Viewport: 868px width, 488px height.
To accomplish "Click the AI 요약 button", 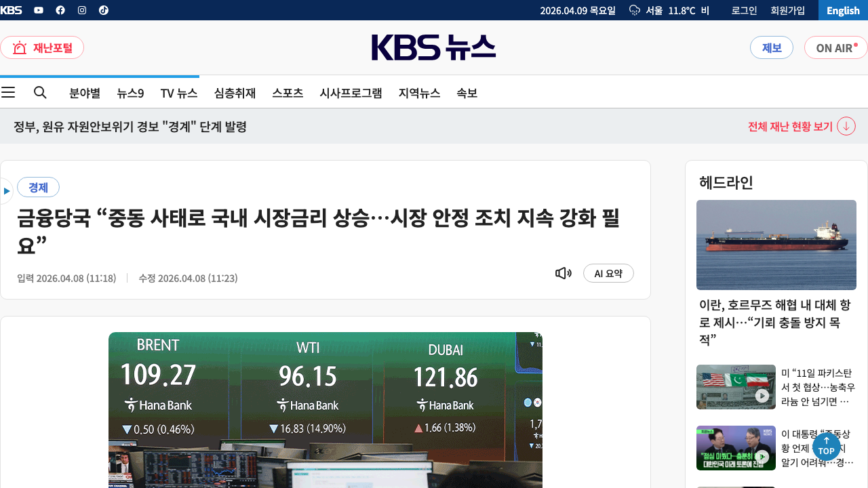I will pyautogui.click(x=608, y=273).
